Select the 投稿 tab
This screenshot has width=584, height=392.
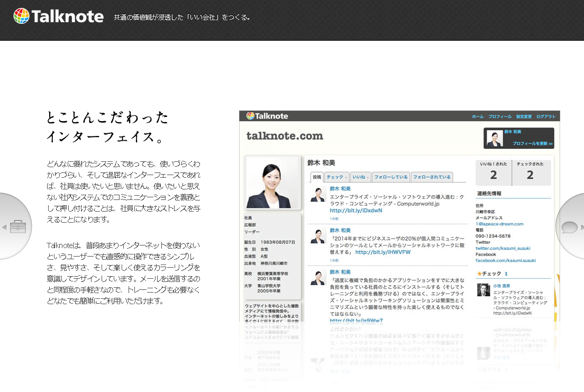click(x=317, y=177)
